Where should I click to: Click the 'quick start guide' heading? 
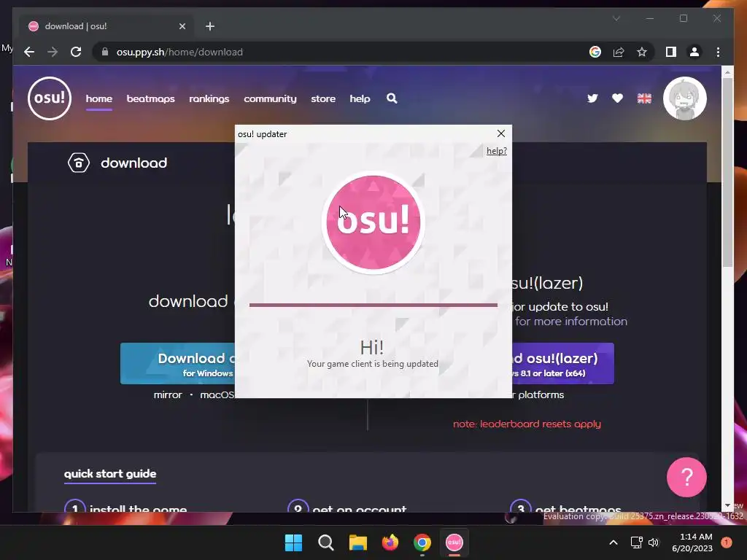click(x=110, y=473)
